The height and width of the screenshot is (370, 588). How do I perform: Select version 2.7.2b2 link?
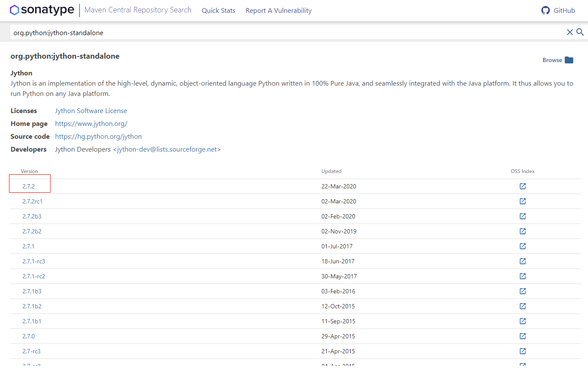click(32, 231)
